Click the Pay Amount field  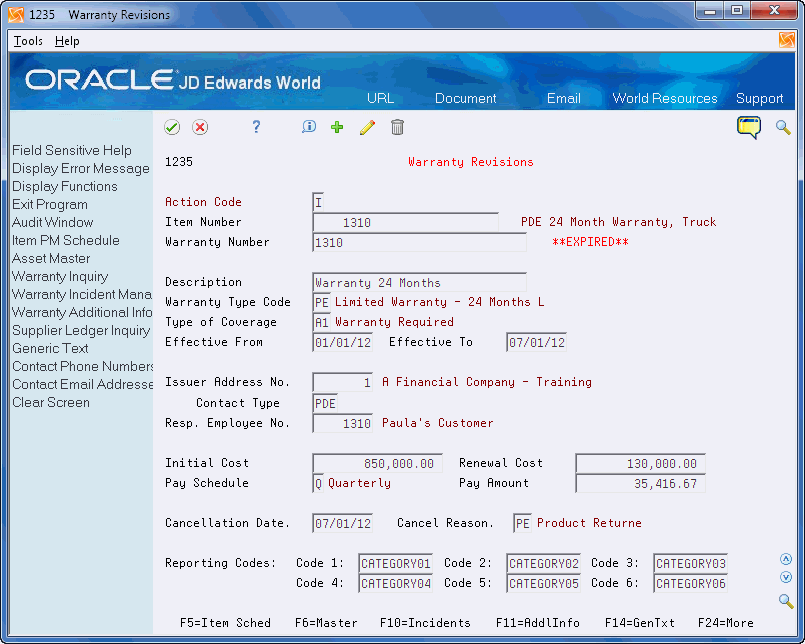pos(641,484)
